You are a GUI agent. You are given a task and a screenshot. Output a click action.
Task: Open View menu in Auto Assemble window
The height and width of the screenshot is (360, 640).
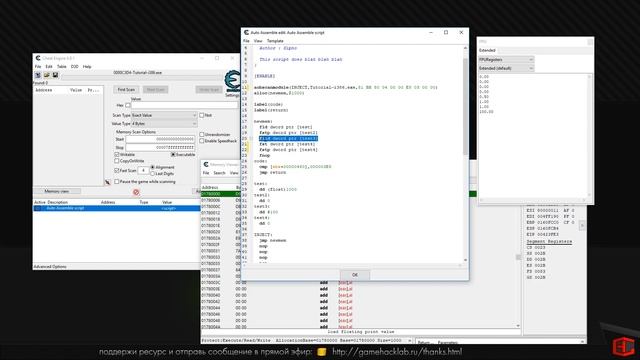tap(258, 41)
